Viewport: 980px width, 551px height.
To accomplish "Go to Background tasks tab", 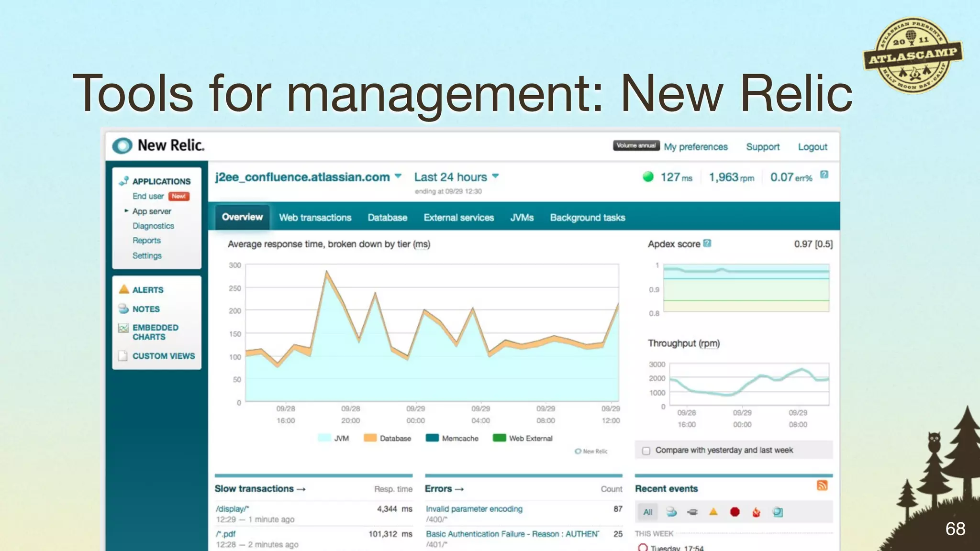I will click(588, 218).
